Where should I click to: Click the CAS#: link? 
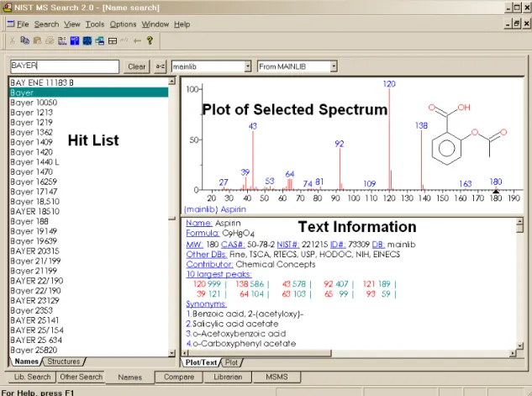[233, 245]
